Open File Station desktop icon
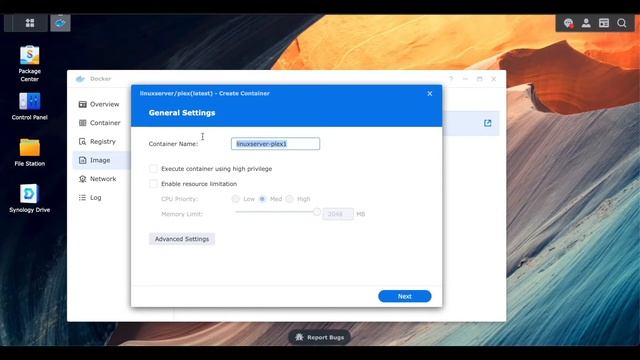The width and height of the screenshot is (640, 360). coord(29,153)
